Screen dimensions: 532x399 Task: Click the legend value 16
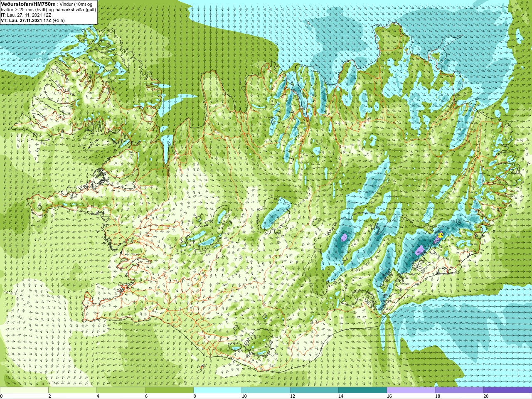389,396
